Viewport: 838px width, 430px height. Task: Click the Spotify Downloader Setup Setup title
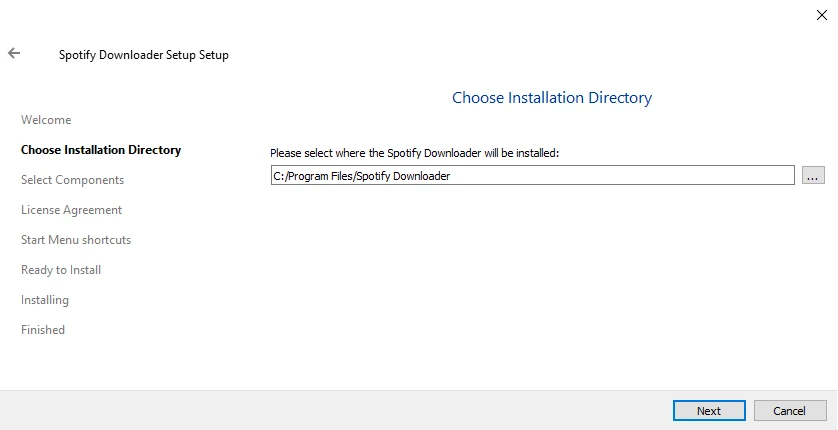(144, 55)
